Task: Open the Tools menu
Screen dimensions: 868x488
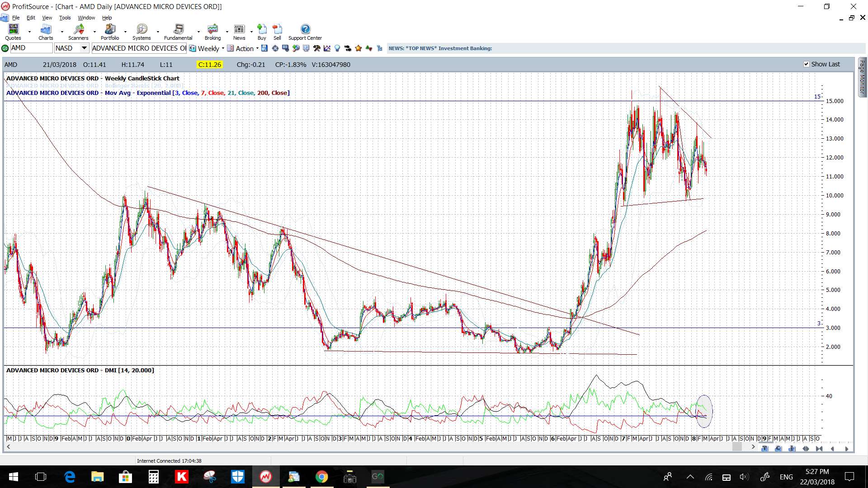Action: pos(65,18)
